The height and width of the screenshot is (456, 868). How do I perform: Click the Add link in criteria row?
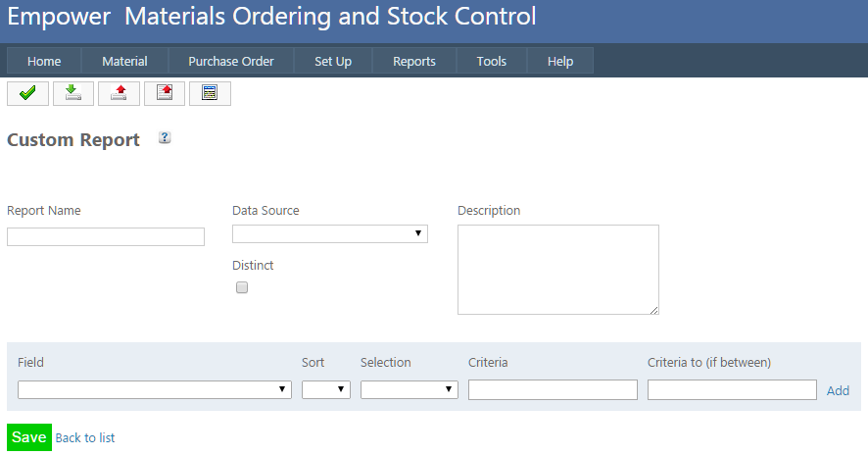pyautogui.click(x=838, y=390)
